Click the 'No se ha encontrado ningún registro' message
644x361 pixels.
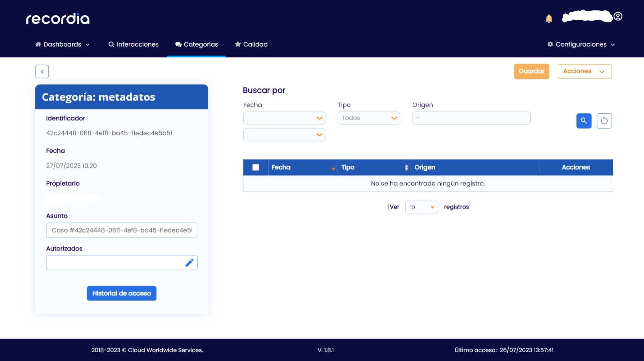pyautogui.click(x=428, y=184)
